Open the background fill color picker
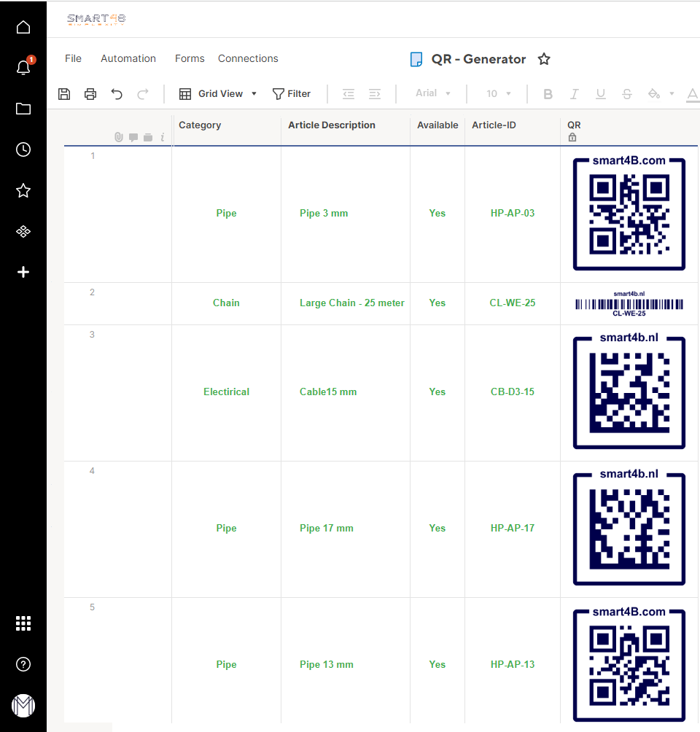 pos(655,93)
